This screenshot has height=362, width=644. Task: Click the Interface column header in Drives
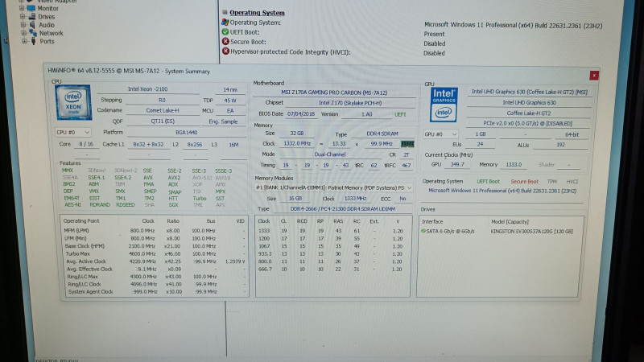pos(432,222)
